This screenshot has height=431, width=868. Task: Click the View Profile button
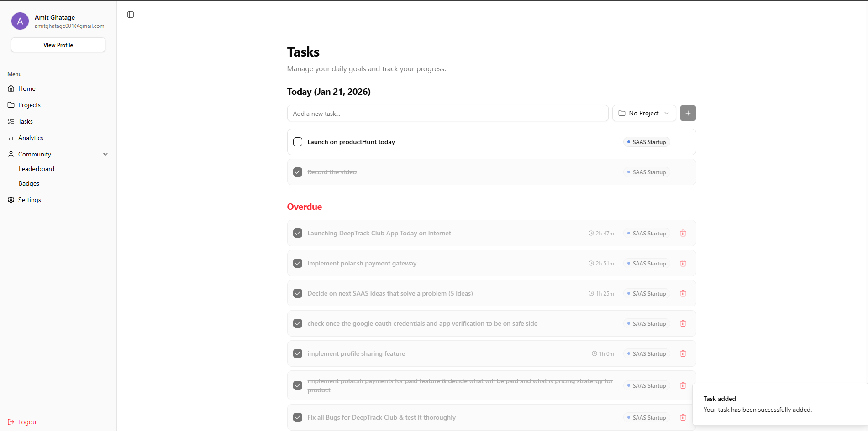point(58,45)
